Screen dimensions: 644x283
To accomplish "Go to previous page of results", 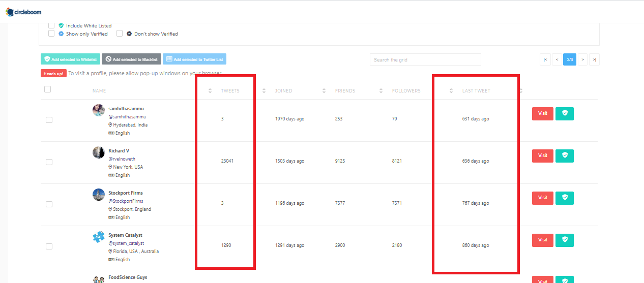I will coord(557,59).
